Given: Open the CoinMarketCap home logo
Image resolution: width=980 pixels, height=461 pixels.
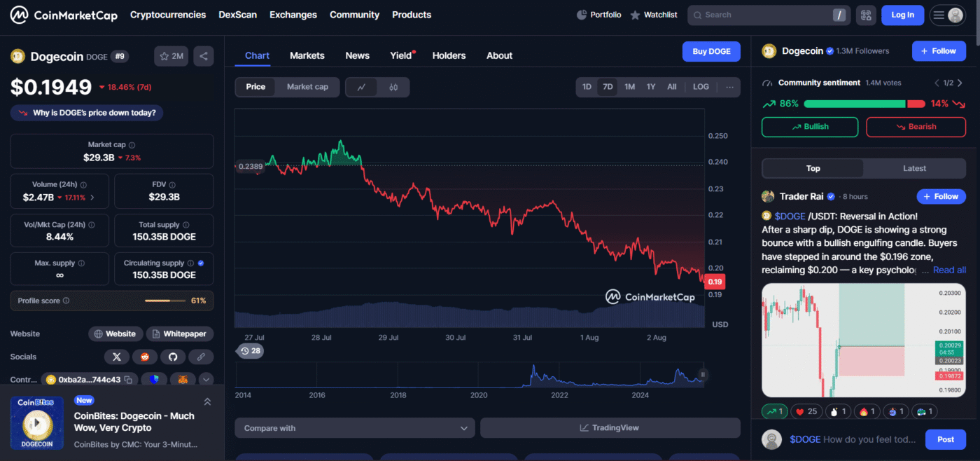Looking at the screenshot, I should point(64,15).
